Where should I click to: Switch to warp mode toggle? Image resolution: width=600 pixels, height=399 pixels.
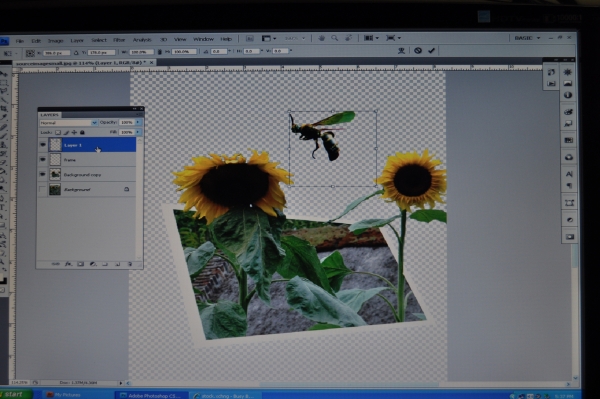point(401,50)
